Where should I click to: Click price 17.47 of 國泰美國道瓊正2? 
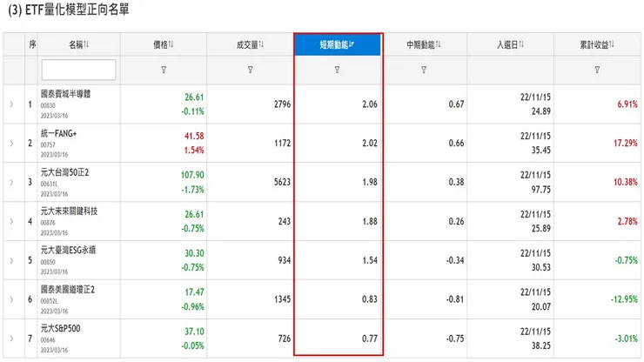point(194,292)
